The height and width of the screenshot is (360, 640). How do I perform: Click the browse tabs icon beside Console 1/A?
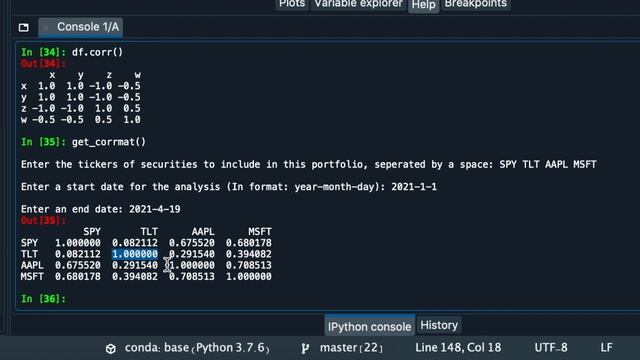[x=24, y=27]
